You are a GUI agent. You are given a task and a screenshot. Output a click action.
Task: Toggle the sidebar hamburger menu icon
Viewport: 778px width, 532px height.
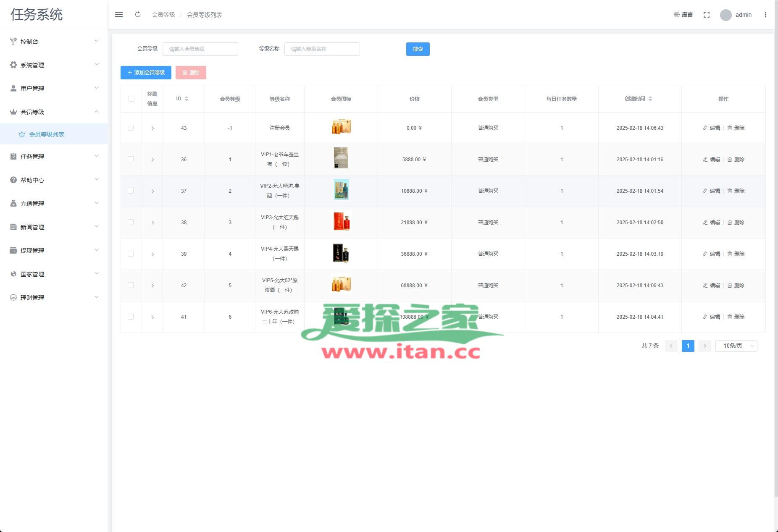[119, 15]
